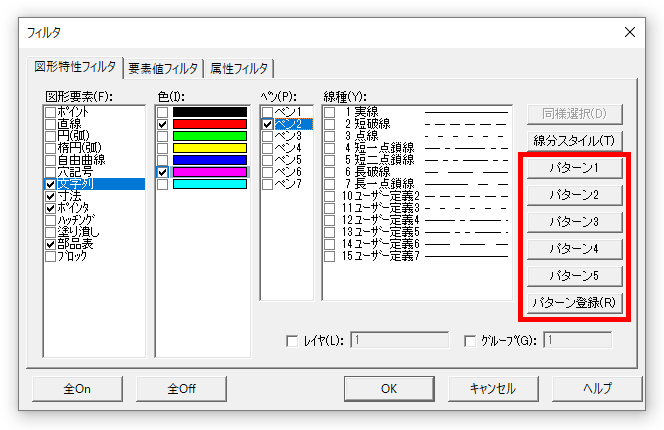
Task: Uncheck the 寸法 checkbox
Action: 50,196
